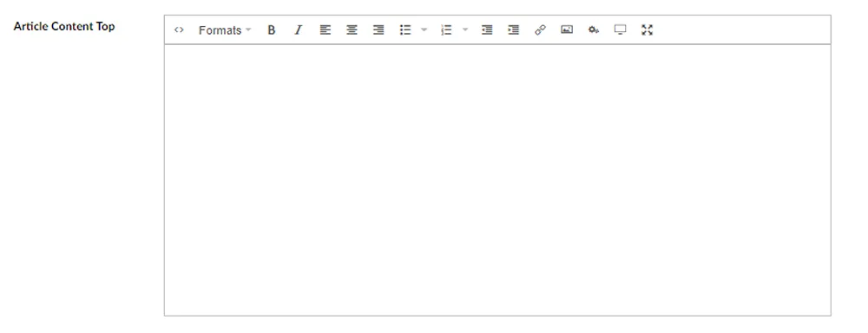Expand numbered list style options arrow

[465, 29]
